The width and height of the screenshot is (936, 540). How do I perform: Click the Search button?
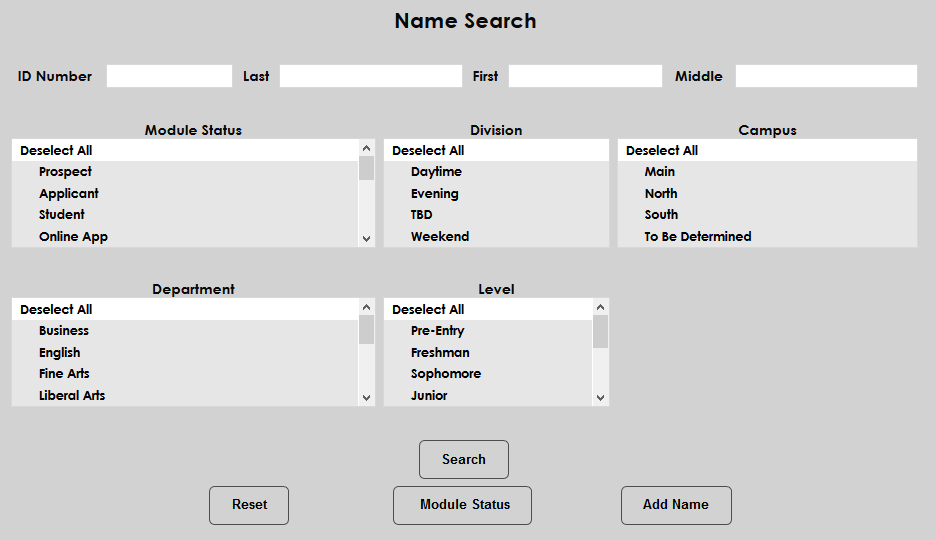[x=463, y=459]
